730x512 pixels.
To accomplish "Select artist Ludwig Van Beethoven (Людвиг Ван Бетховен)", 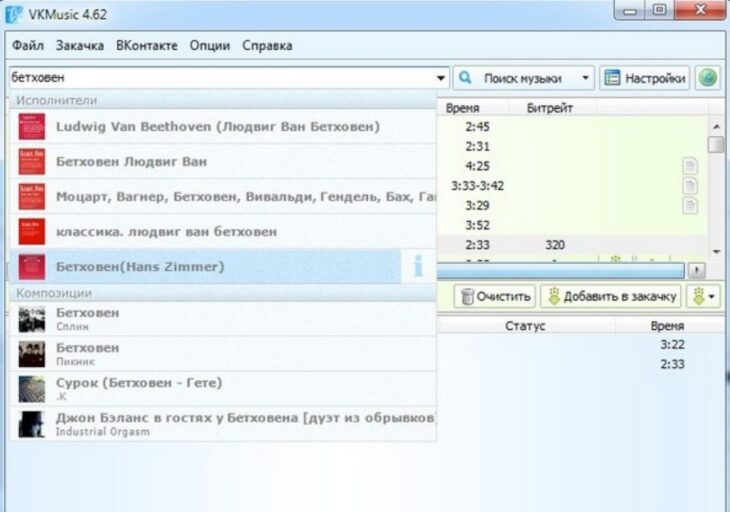I will coord(223,127).
